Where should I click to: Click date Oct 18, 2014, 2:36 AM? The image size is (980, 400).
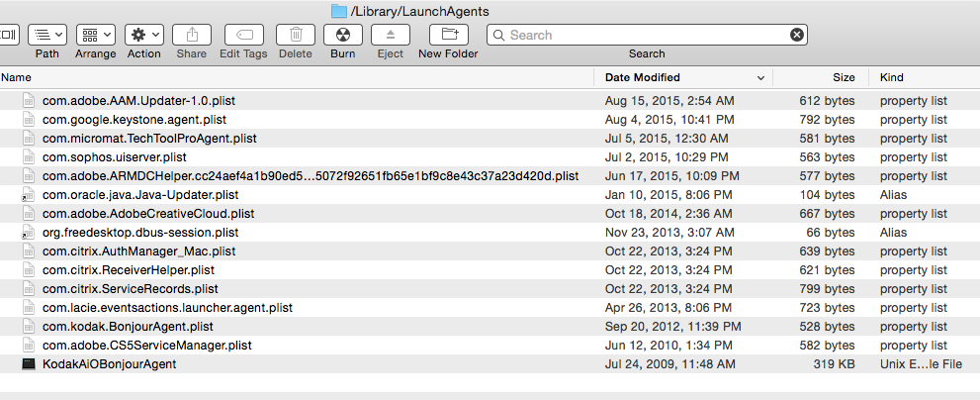[668, 214]
